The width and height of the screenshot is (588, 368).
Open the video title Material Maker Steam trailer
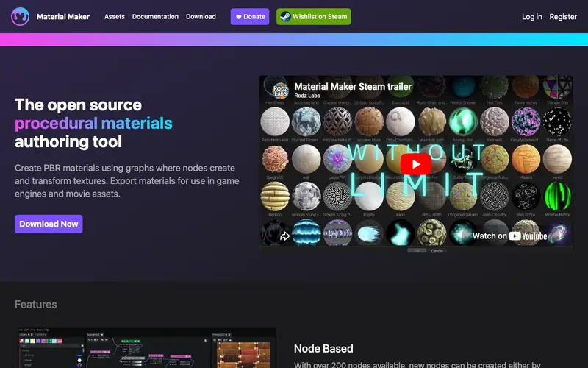pos(353,86)
